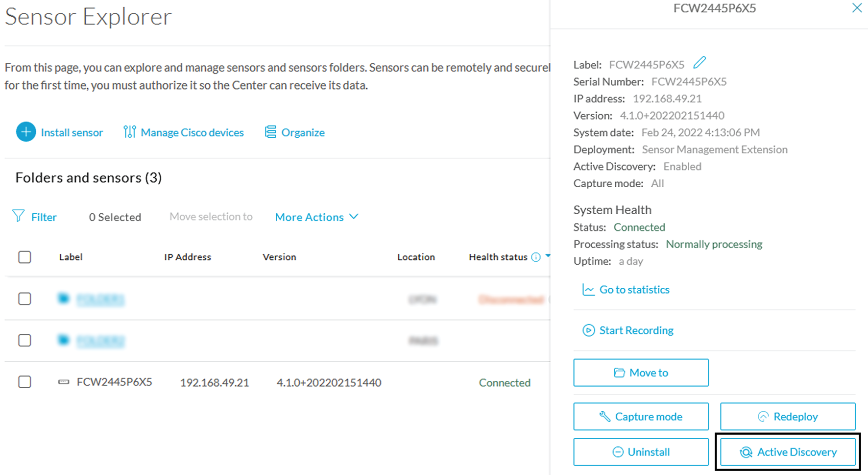Edit the sensor label with the pencil icon
This screenshot has height=475, width=868.
tap(699, 62)
